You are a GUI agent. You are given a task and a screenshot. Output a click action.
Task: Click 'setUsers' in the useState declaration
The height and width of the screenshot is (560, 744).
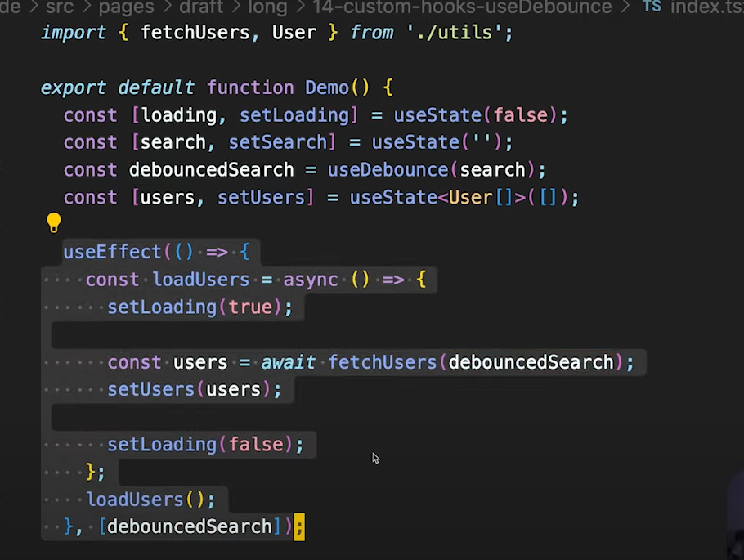tap(261, 197)
